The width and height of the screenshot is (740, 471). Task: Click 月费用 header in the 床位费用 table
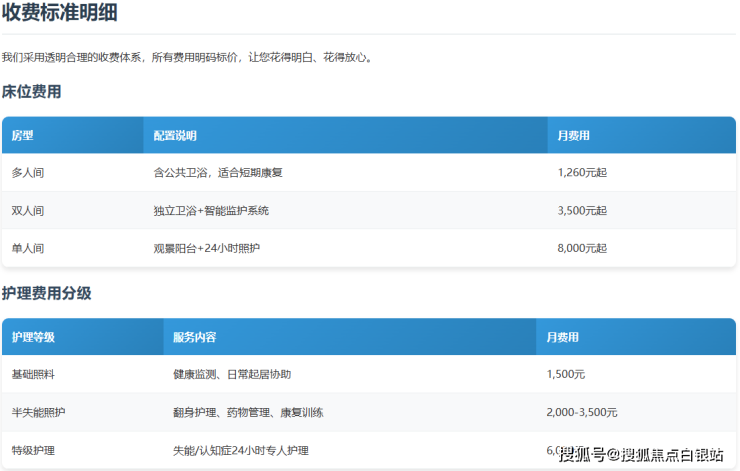tap(573, 135)
